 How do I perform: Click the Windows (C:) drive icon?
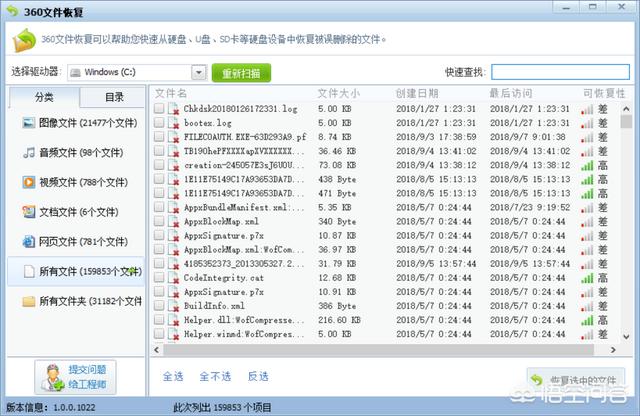(75, 73)
